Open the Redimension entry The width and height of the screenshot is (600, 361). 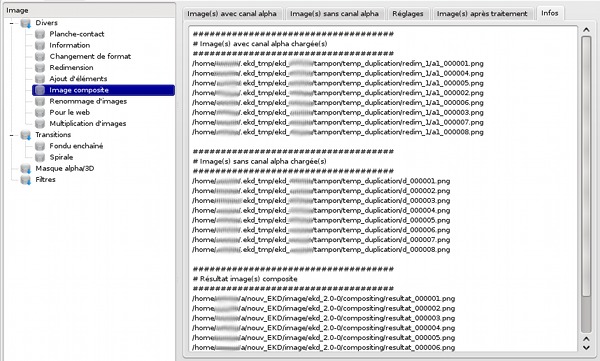pyautogui.click(x=71, y=68)
